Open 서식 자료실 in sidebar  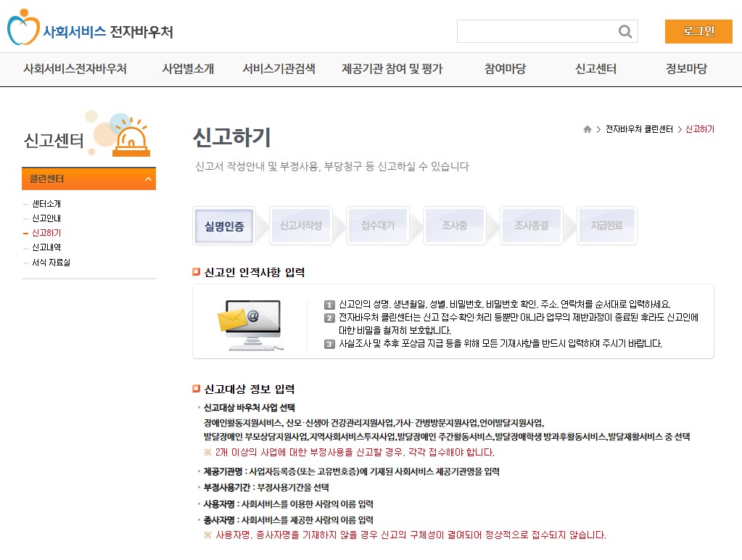pos(51,263)
